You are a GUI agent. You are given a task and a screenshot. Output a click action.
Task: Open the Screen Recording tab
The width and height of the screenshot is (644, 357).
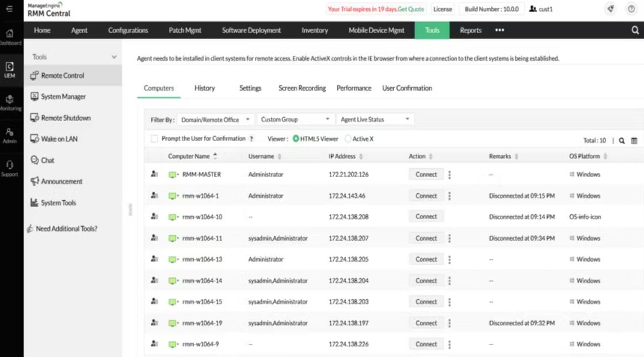(302, 88)
